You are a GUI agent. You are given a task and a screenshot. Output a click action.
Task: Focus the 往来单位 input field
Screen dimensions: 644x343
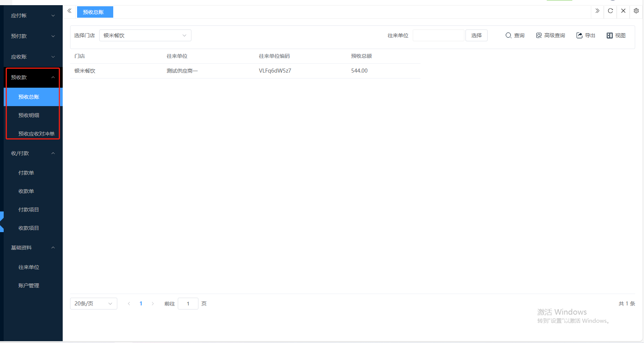438,35
